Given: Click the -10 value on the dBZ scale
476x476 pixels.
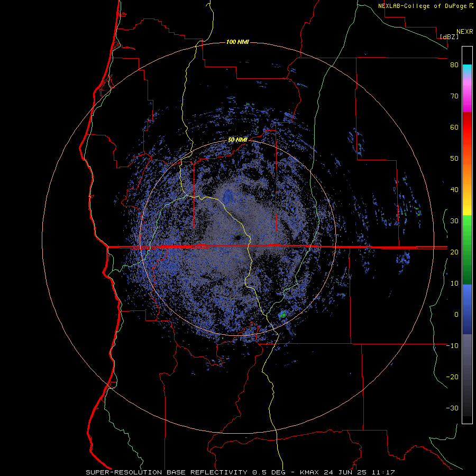Looking at the screenshot, I should click(452, 346).
